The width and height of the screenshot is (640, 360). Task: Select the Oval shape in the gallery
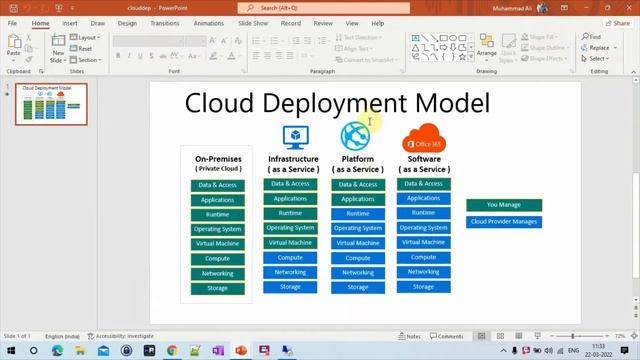pos(453,38)
